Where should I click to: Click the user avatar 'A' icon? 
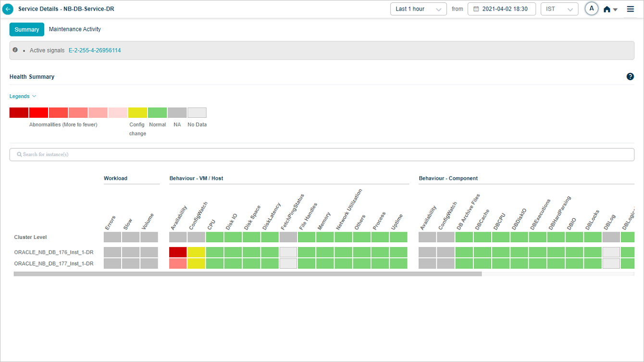click(592, 9)
